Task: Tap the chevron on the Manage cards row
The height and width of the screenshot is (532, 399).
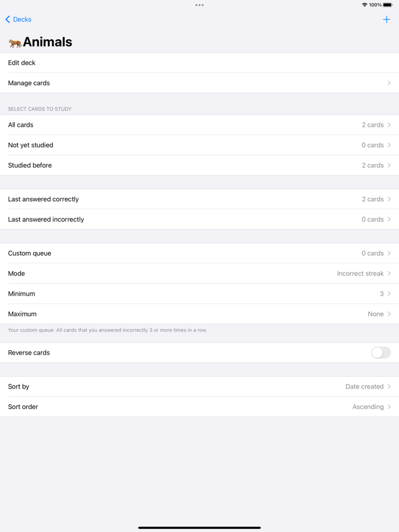Action: pyautogui.click(x=390, y=83)
